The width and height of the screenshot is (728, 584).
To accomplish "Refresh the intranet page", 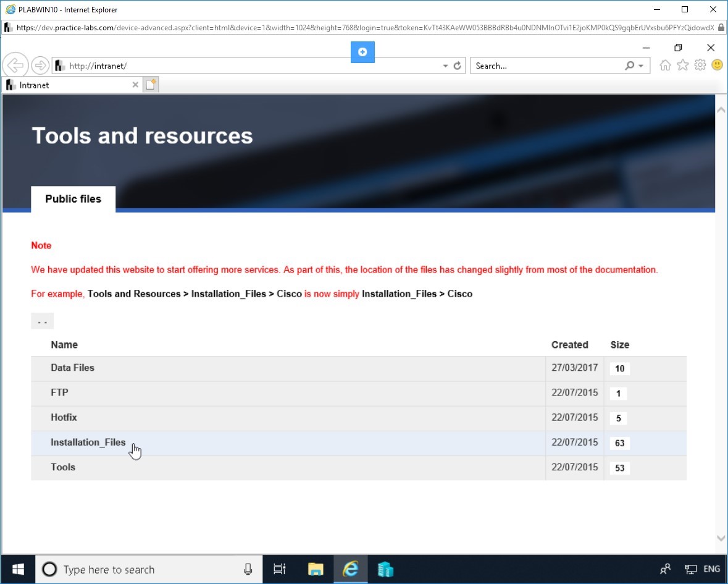I will coord(458,66).
